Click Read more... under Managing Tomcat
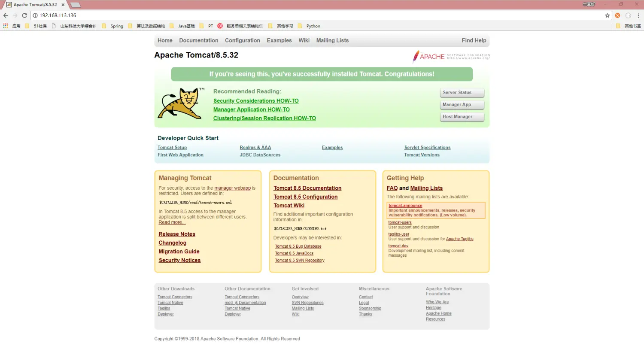Screen dimensions: 644x349 pyautogui.click(x=172, y=222)
